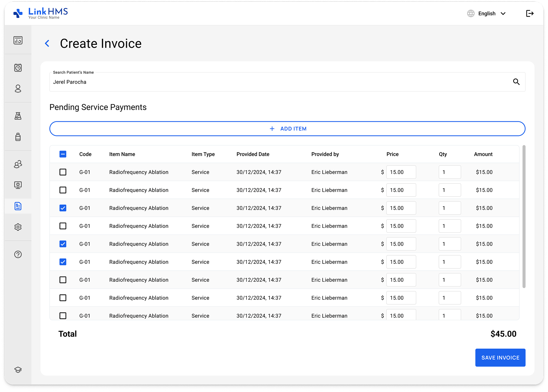Open the monitor gear sidebar icon
This screenshot has height=392, width=548.
[x=18, y=185]
